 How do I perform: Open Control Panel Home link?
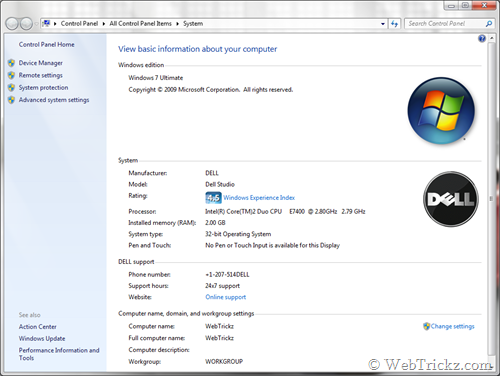(47, 45)
